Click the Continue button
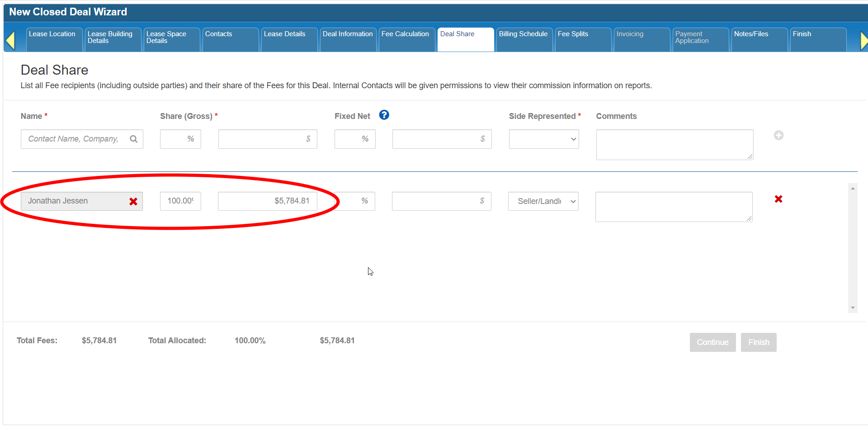Screen dimensions: 868x426 712,342
